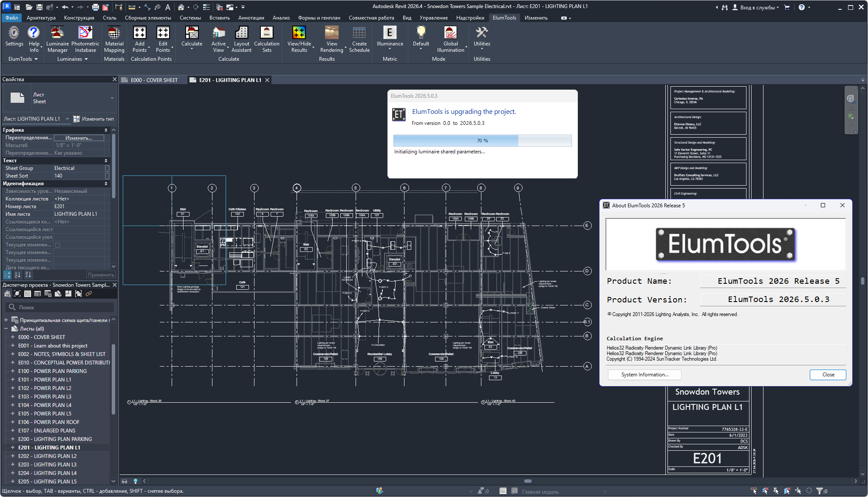Viewport: 868px width, 497px height.
Task: Select the Text tool A icon
Action: (x=168, y=7)
